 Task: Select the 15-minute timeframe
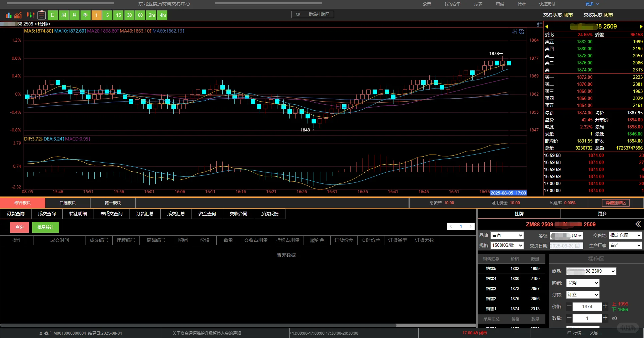click(x=118, y=15)
